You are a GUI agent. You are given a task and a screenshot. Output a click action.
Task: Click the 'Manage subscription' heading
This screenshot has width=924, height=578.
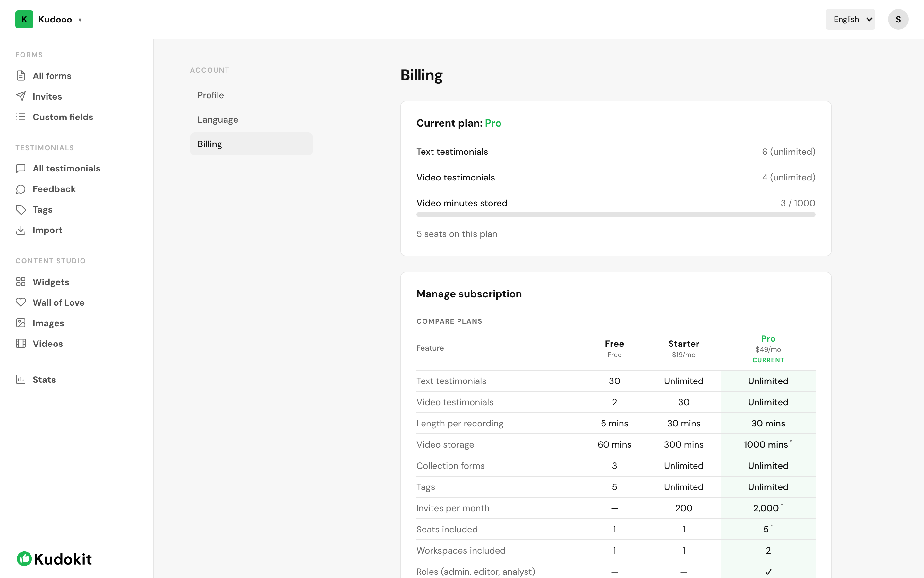click(469, 294)
